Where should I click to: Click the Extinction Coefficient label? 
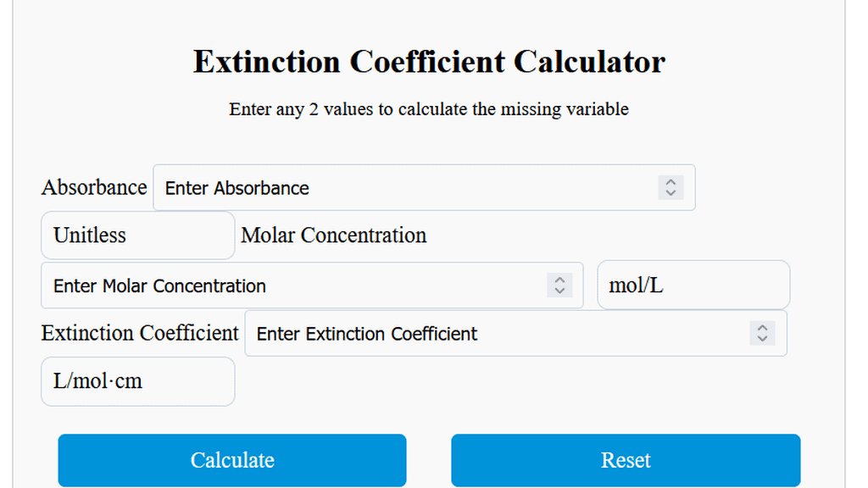139,333
